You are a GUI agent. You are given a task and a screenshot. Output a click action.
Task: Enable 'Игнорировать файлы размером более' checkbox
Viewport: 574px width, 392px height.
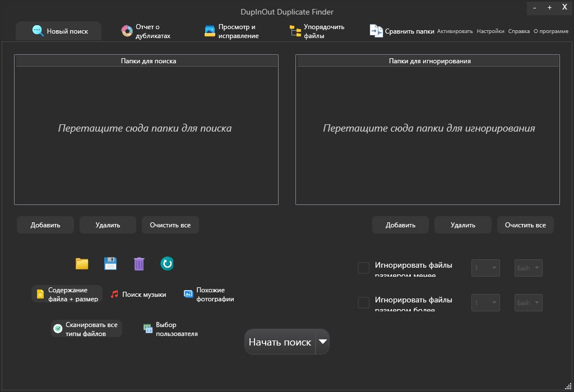tap(363, 302)
